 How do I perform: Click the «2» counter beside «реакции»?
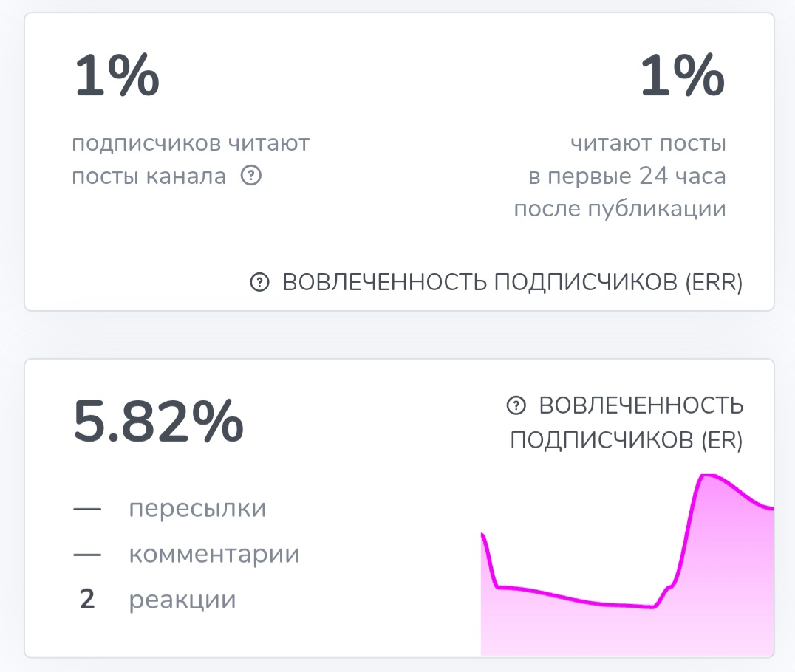(86, 599)
